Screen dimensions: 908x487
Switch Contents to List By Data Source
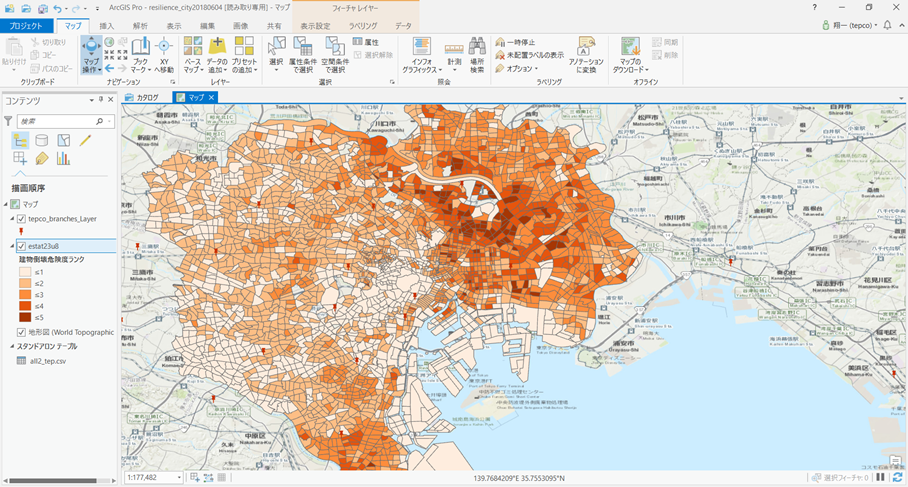pyautogui.click(x=42, y=141)
